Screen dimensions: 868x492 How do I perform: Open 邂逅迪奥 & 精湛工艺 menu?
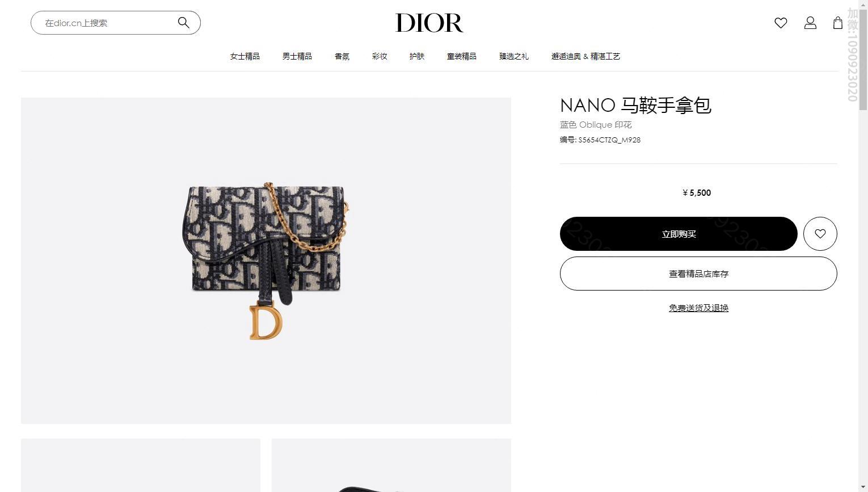(585, 56)
